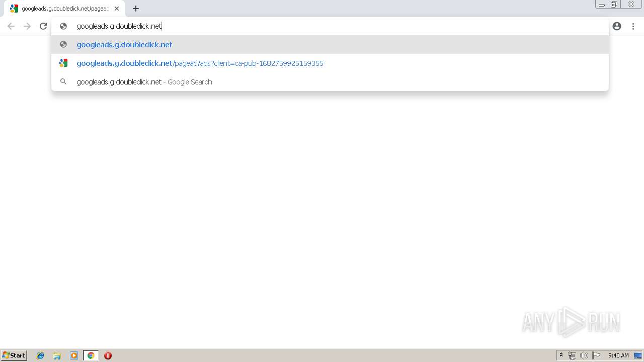Viewport: 644px width, 362px height.
Task: Choose the Google Search suggestion for googleads
Action: coord(330,82)
